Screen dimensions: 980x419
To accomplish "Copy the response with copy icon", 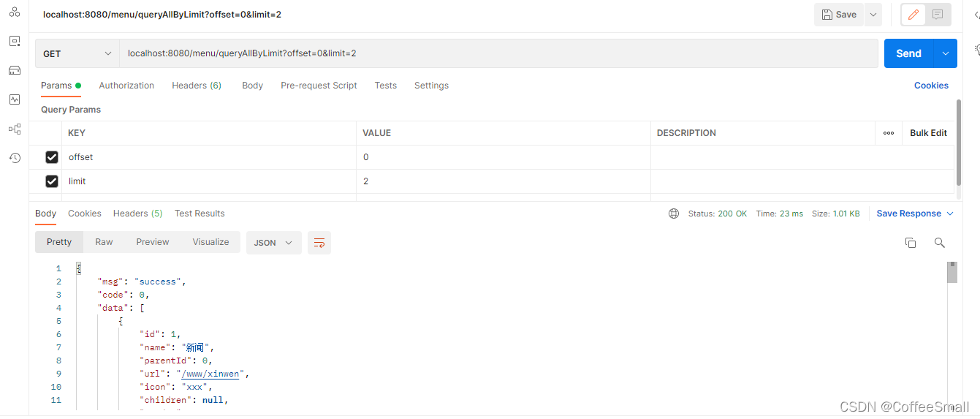I will (x=911, y=243).
